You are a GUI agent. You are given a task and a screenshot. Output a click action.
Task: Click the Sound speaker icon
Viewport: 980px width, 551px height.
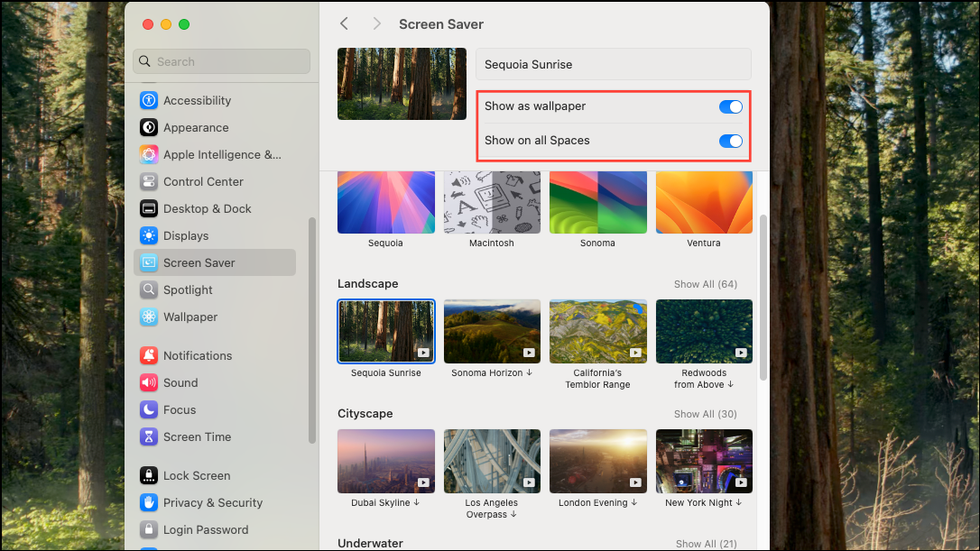pyautogui.click(x=149, y=382)
